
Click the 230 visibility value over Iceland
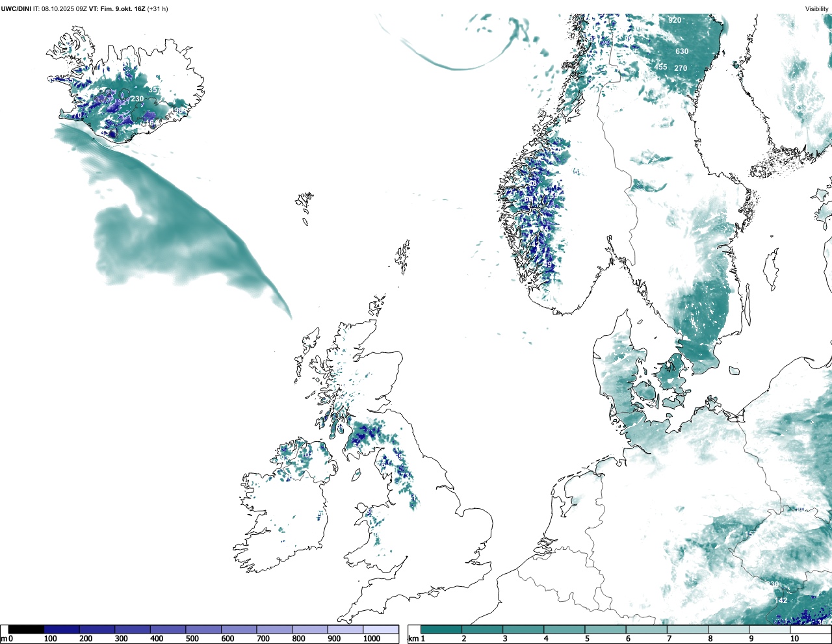pos(137,99)
